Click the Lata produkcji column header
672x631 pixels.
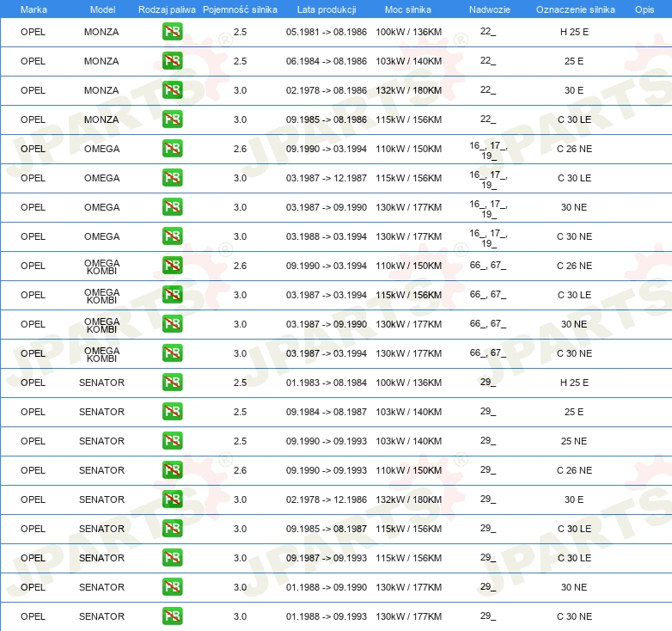327,9
